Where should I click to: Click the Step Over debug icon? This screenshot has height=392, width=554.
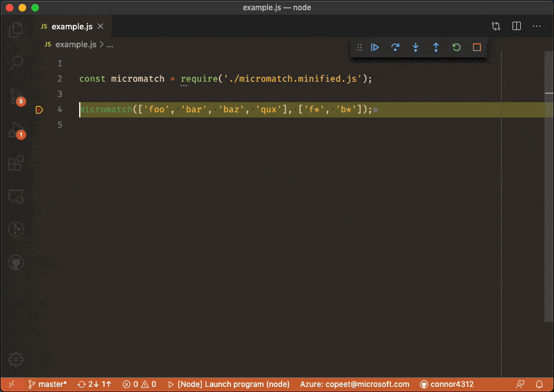point(395,47)
